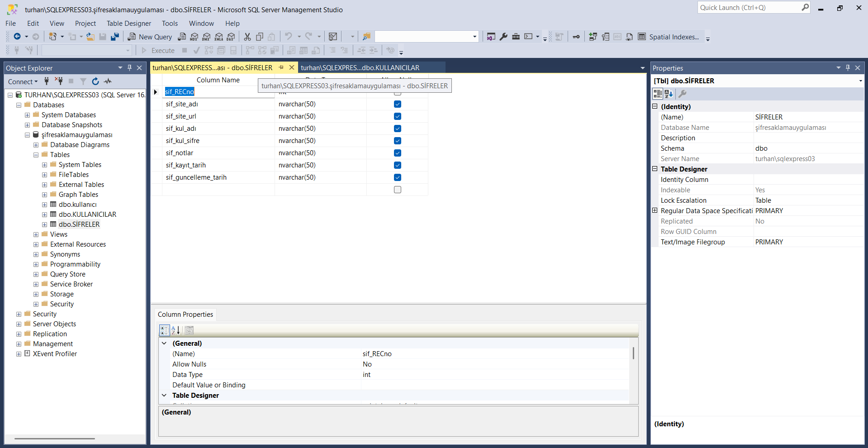Click the Manage Check Constraints table icon
Image resolution: width=868 pixels, height=448 pixels.
click(x=642, y=37)
